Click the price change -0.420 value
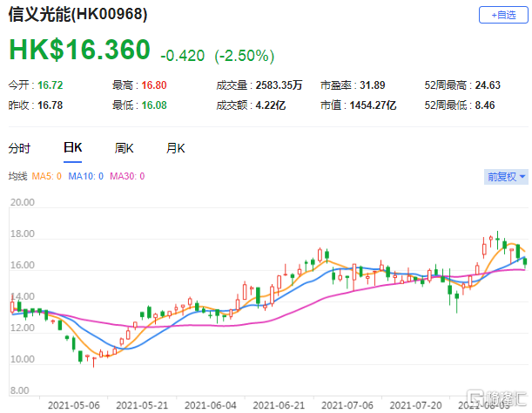This screenshot has width=532, height=413. pos(183,56)
